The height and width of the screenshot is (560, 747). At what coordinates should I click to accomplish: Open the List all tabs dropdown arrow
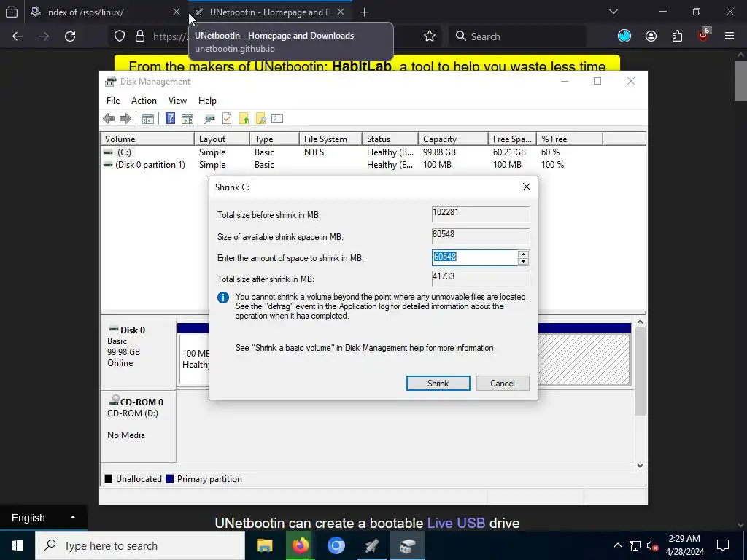point(614,12)
